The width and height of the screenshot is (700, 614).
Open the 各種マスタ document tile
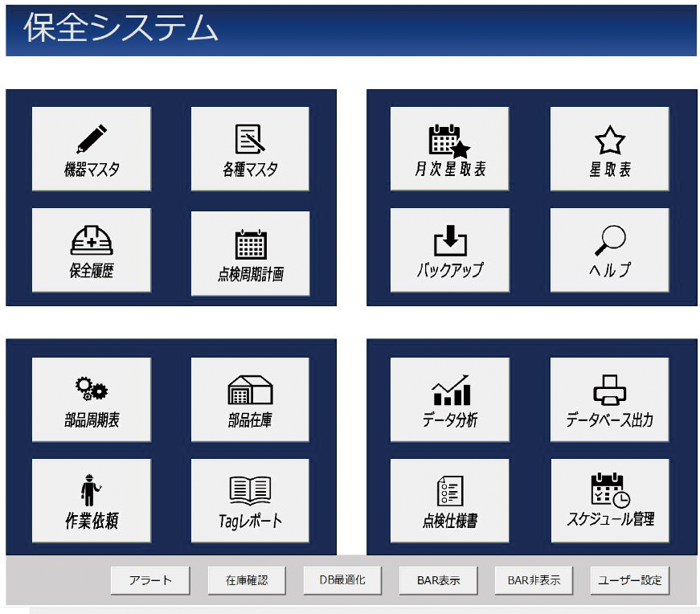250,149
